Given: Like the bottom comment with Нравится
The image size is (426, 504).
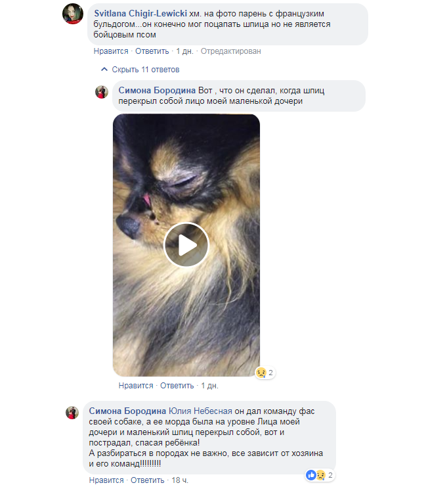Looking at the screenshot, I should [x=106, y=480].
